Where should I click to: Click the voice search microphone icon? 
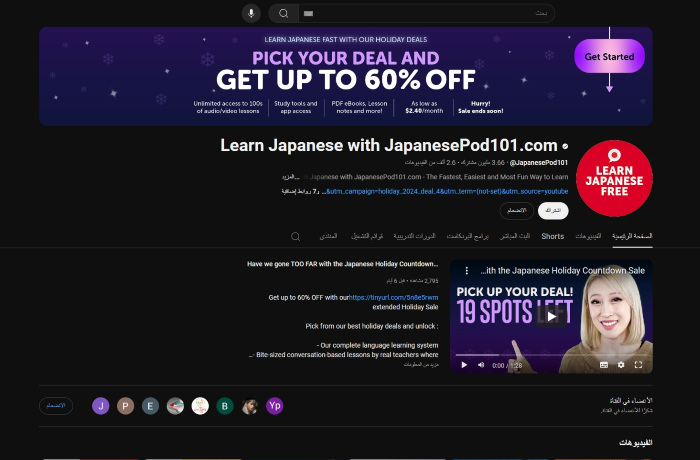[251, 13]
